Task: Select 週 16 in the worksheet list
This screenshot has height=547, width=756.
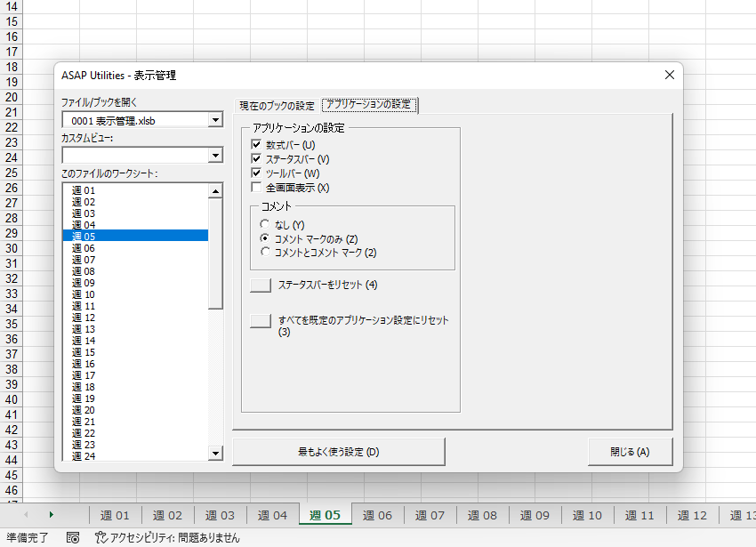Action: 135,364
